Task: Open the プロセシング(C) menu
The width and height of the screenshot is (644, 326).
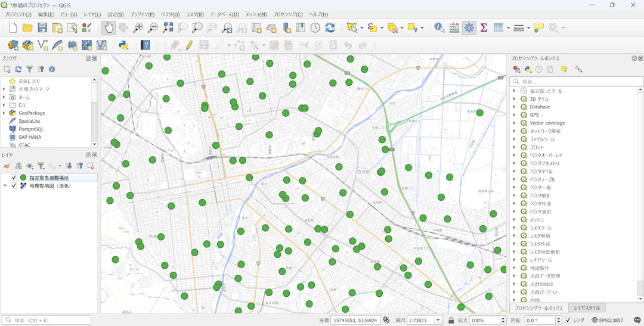Action: click(288, 14)
